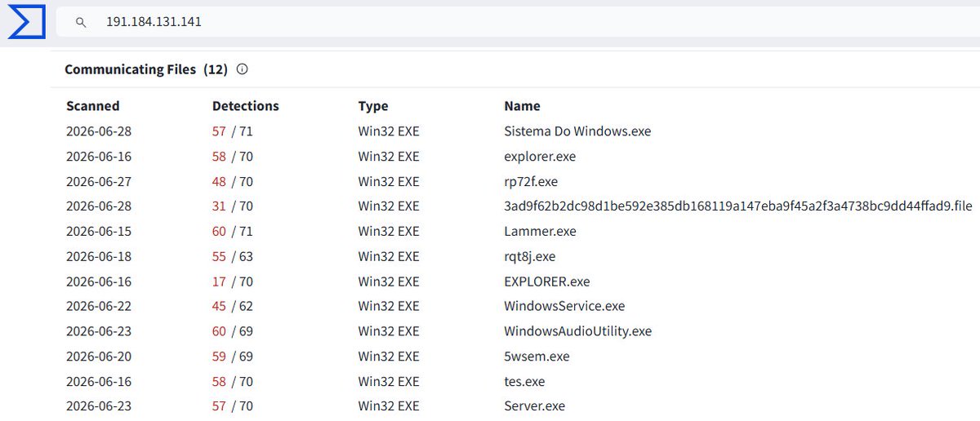Screen dimensions: 980x421
Task: Click scan date 2026-06-18 for rqt8j.exe
Action: click(x=99, y=257)
